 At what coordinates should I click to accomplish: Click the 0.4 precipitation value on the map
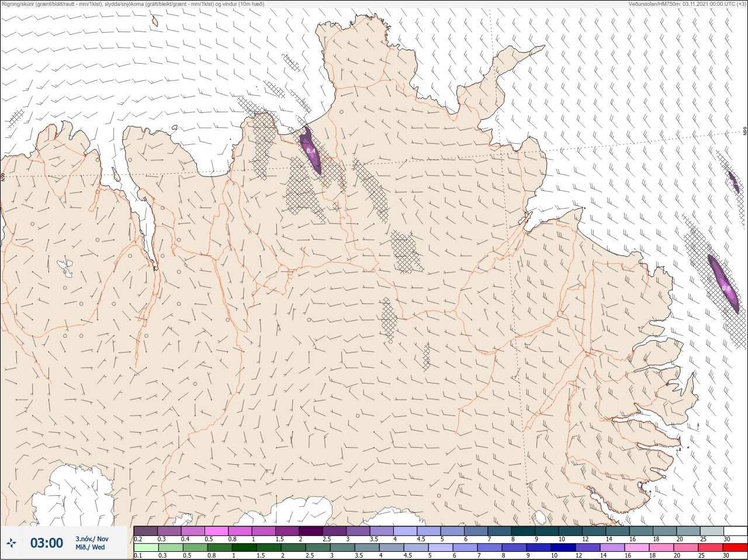[311, 151]
